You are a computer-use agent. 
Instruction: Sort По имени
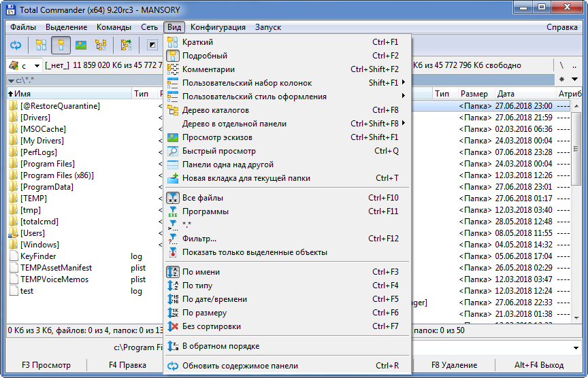pyautogui.click(x=288, y=272)
